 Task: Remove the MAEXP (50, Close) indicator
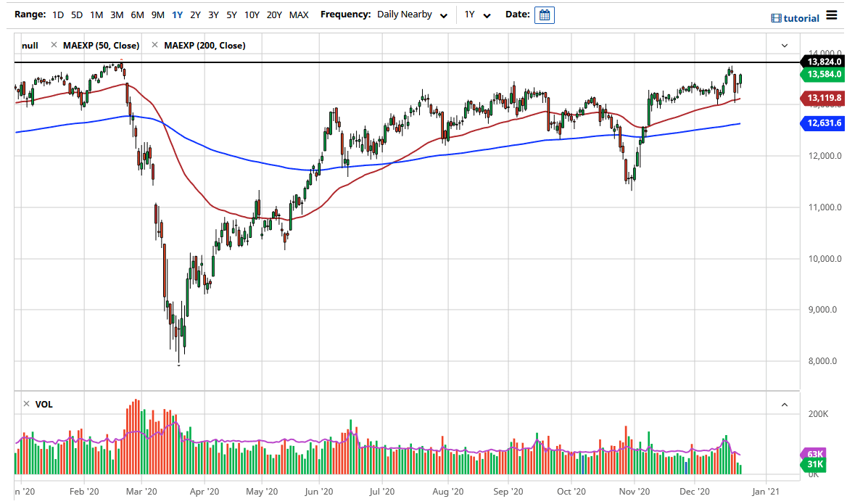click(x=54, y=45)
